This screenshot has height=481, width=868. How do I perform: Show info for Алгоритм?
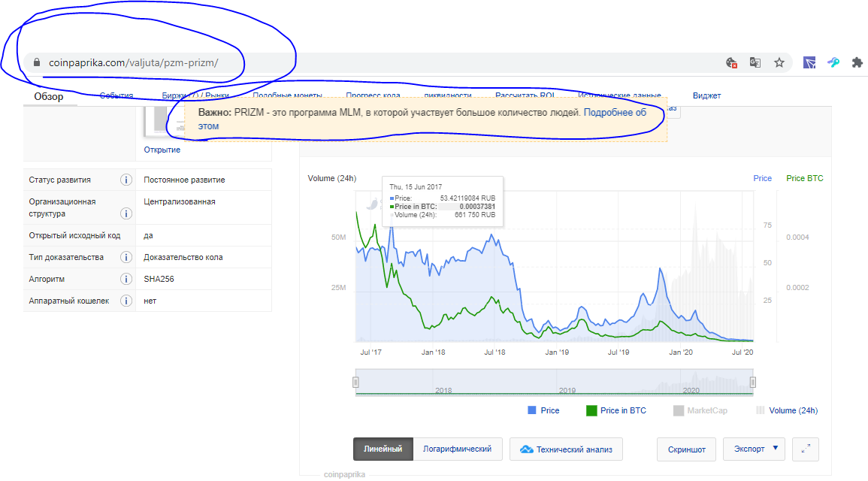(x=126, y=279)
